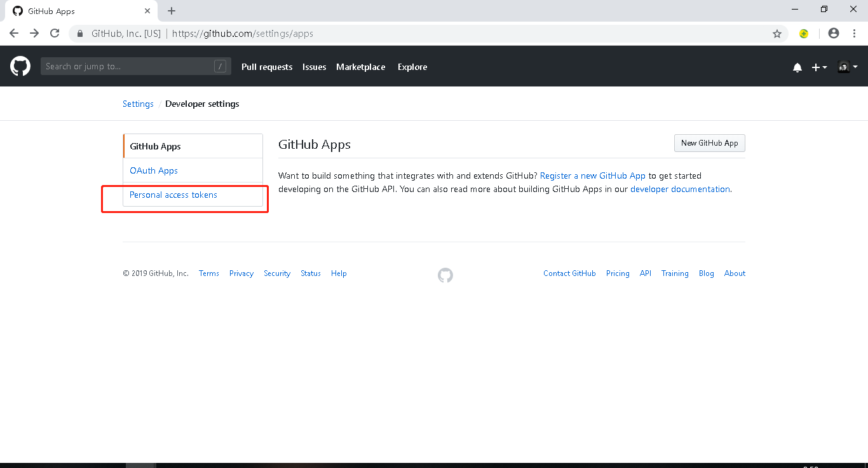868x468 pixels.
Task: Minimize the Chrome window
Action: coord(796,9)
